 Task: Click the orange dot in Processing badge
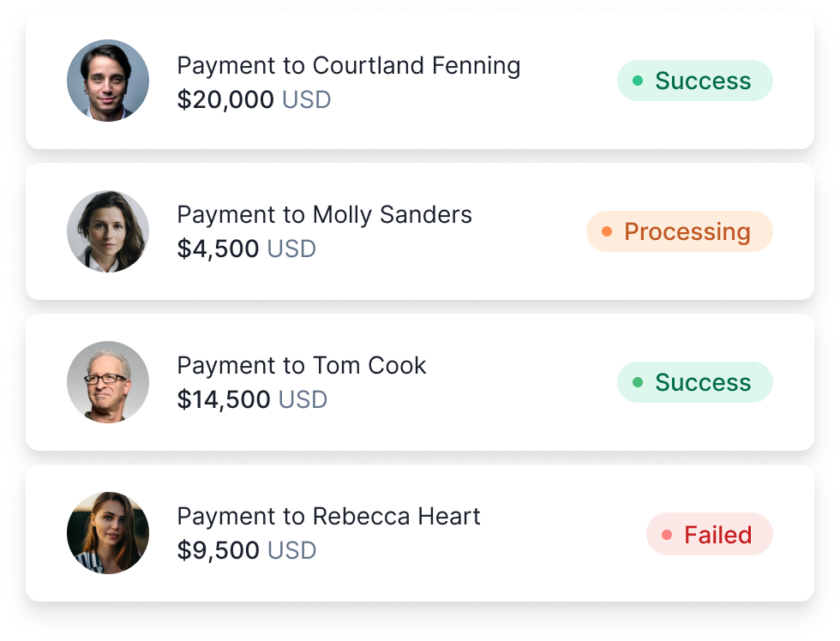(607, 231)
